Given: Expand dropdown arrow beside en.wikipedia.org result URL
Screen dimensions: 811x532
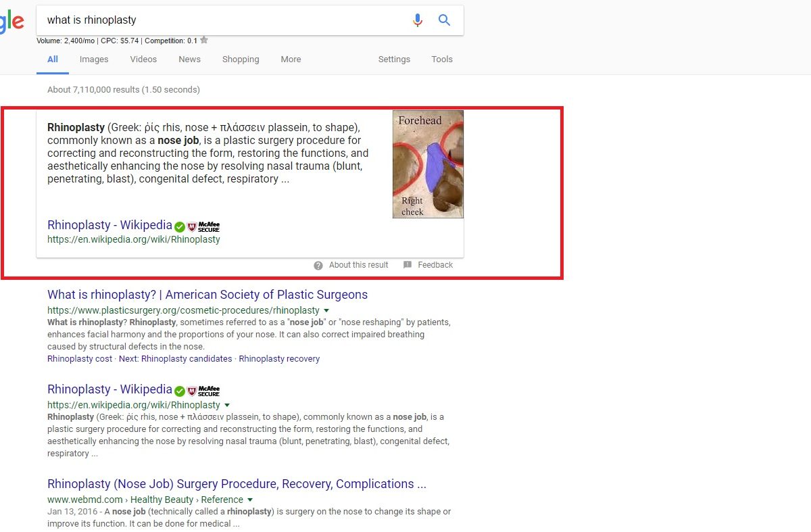Looking at the screenshot, I should pyautogui.click(x=227, y=405).
